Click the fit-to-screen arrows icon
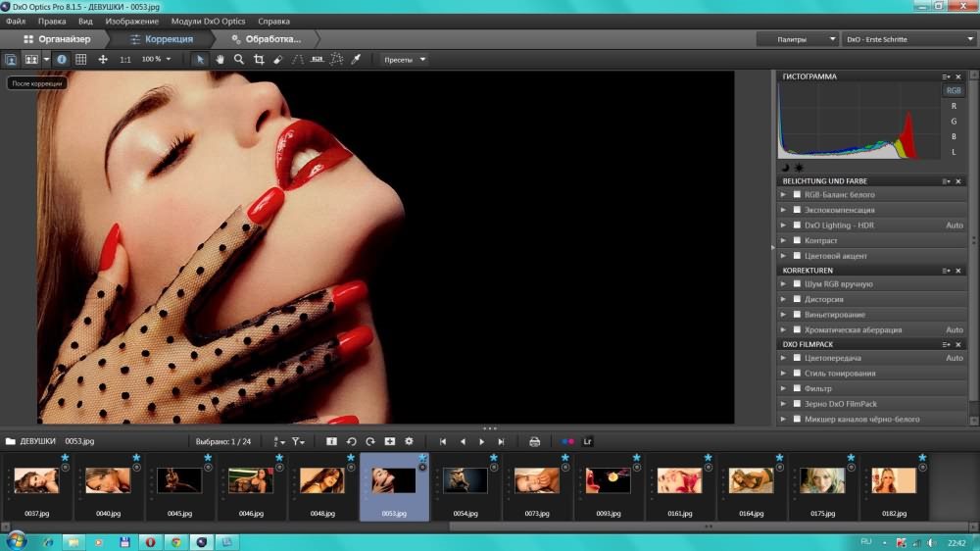 pyautogui.click(x=103, y=60)
